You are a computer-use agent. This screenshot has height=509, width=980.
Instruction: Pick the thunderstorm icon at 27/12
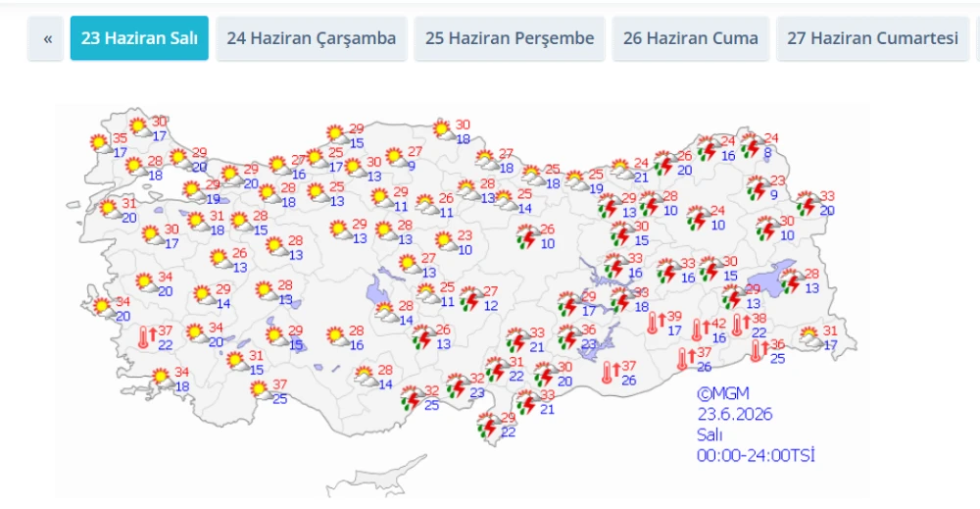470,299
